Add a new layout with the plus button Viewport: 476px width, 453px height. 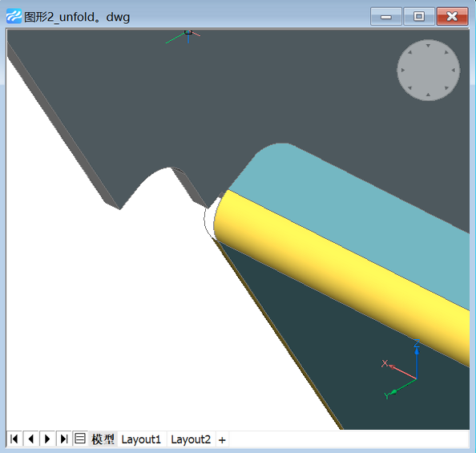click(222, 440)
